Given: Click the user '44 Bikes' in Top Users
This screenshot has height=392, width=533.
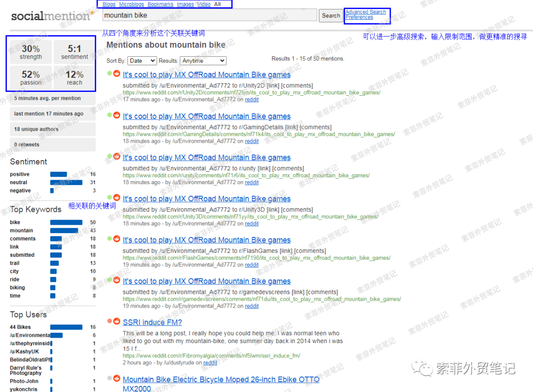Looking at the screenshot, I should (x=20, y=327).
